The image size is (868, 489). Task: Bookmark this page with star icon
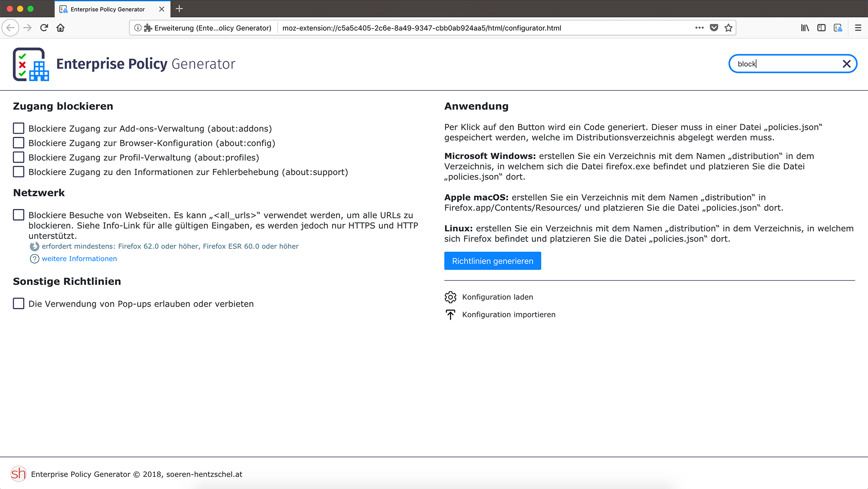point(729,28)
